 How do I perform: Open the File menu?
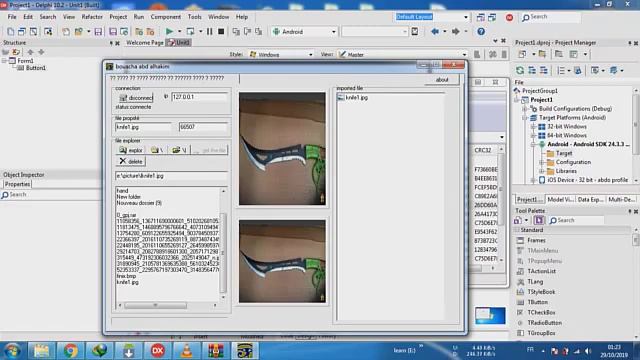coord(12,17)
